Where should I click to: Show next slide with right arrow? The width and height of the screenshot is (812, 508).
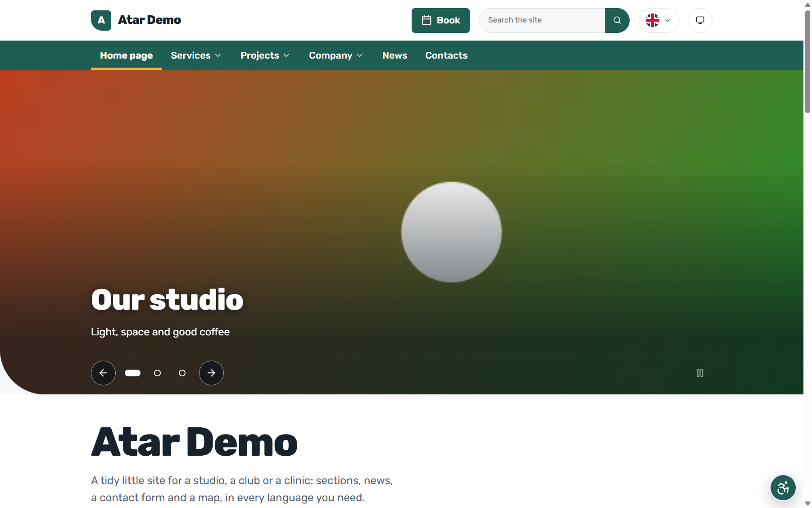click(211, 373)
